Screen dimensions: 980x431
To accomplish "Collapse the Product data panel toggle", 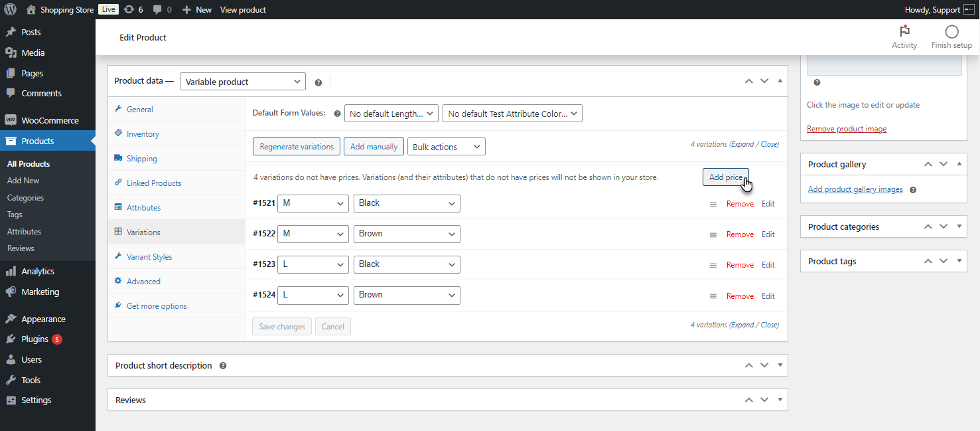I will [780, 81].
